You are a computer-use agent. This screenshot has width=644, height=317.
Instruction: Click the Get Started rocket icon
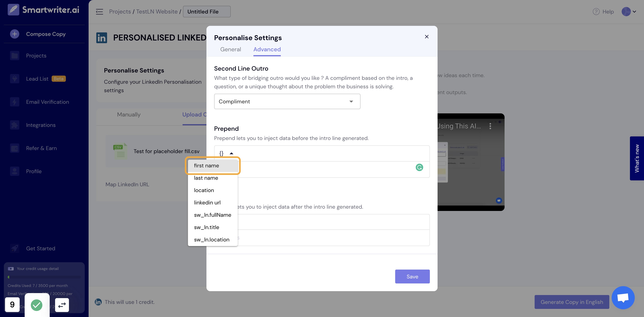point(14,248)
